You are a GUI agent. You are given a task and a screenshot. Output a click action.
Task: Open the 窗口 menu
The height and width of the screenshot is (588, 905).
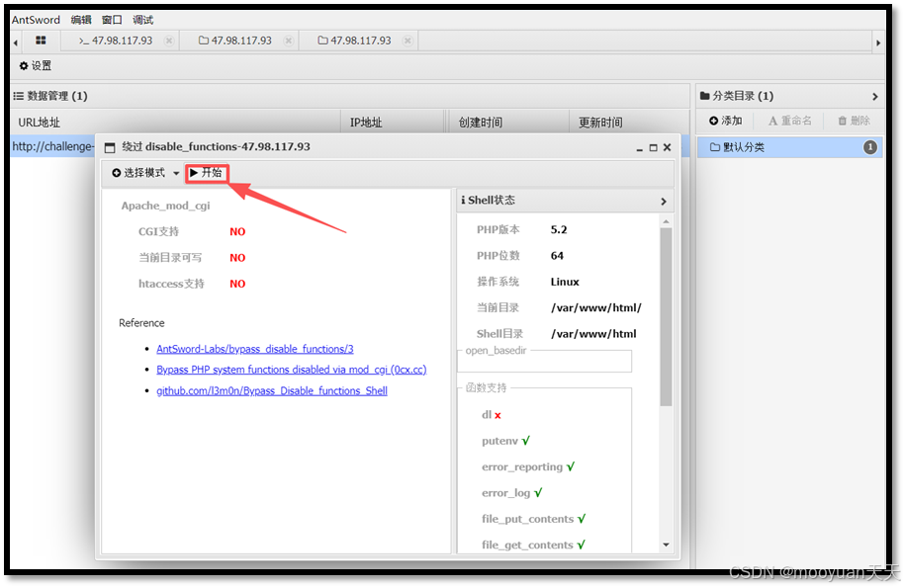[112, 20]
